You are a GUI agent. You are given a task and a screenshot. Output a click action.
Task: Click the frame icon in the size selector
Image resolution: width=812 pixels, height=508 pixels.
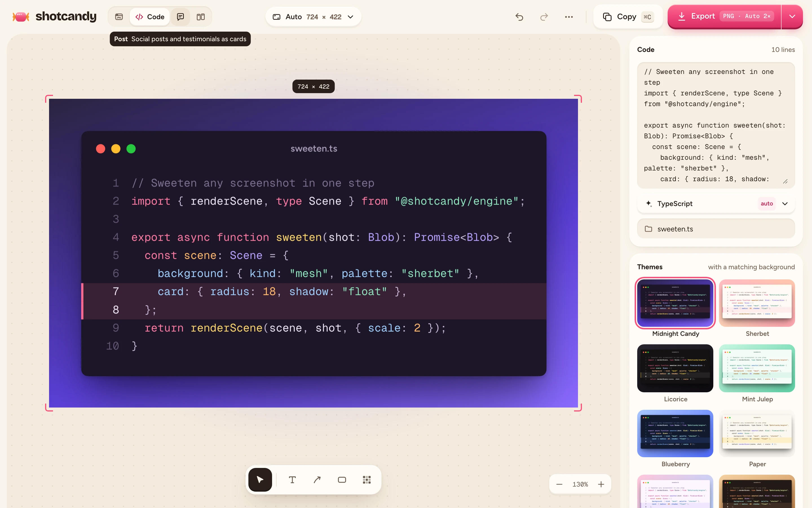[x=277, y=17]
